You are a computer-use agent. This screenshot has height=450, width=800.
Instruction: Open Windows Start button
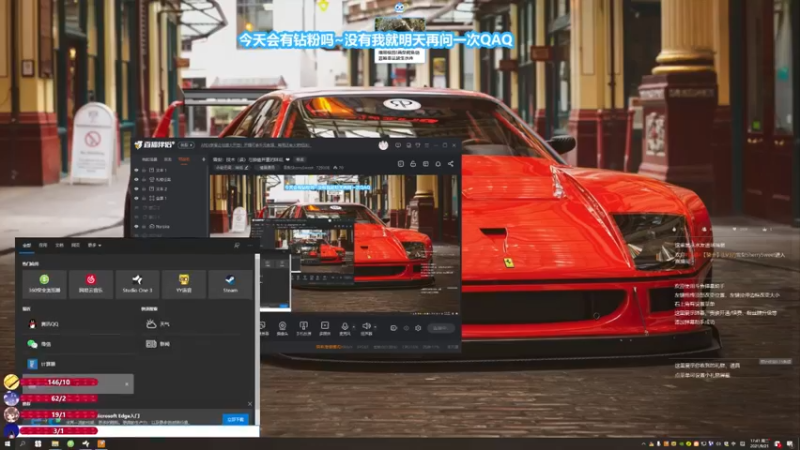click(7, 444)
